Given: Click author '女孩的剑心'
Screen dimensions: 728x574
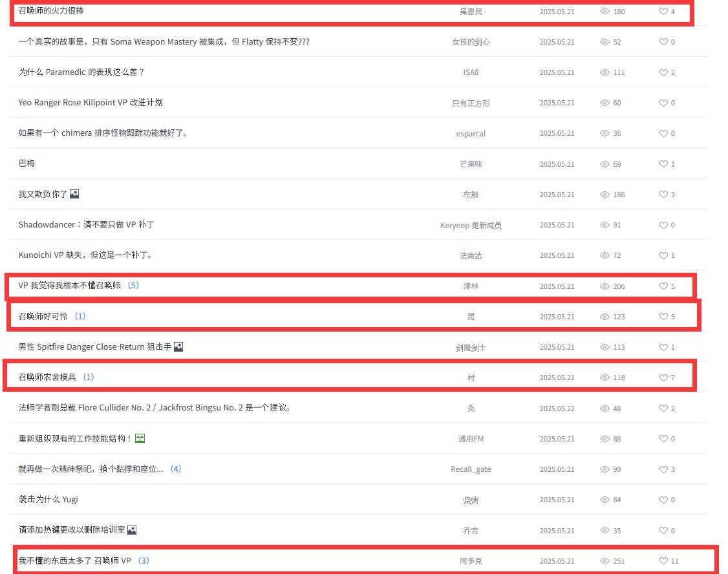Looking at the screenshot, I should [x=471, y=42].
